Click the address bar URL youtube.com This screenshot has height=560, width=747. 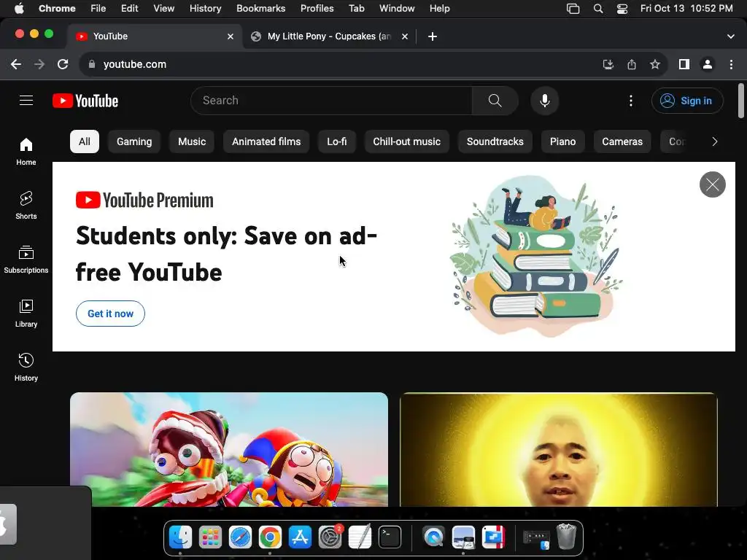[135, 64]
